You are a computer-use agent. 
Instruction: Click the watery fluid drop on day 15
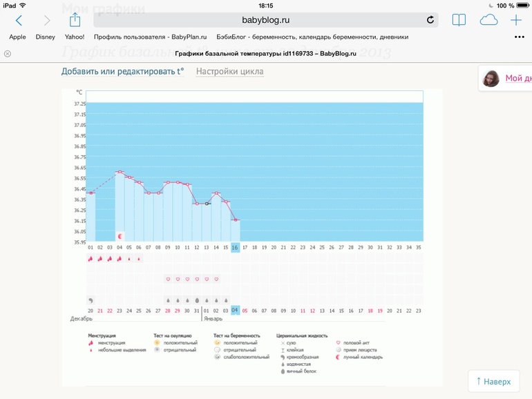tap(226, 300)
